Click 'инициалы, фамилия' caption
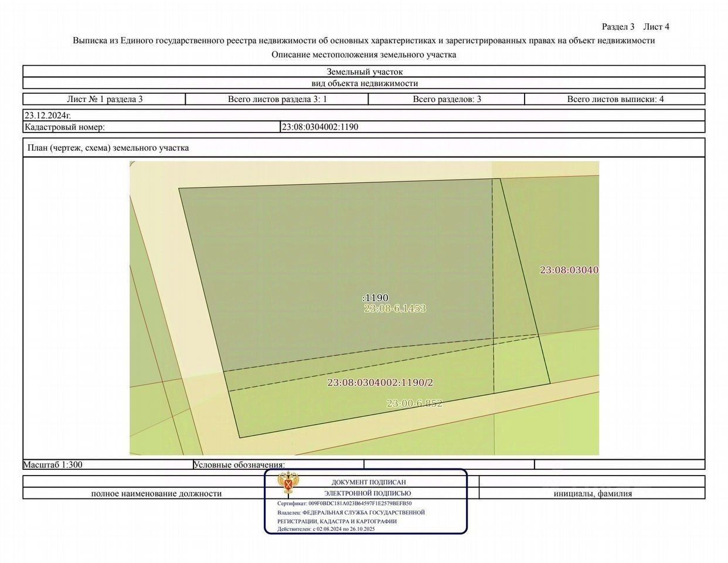Screen dimensions: 728x563 593,493
